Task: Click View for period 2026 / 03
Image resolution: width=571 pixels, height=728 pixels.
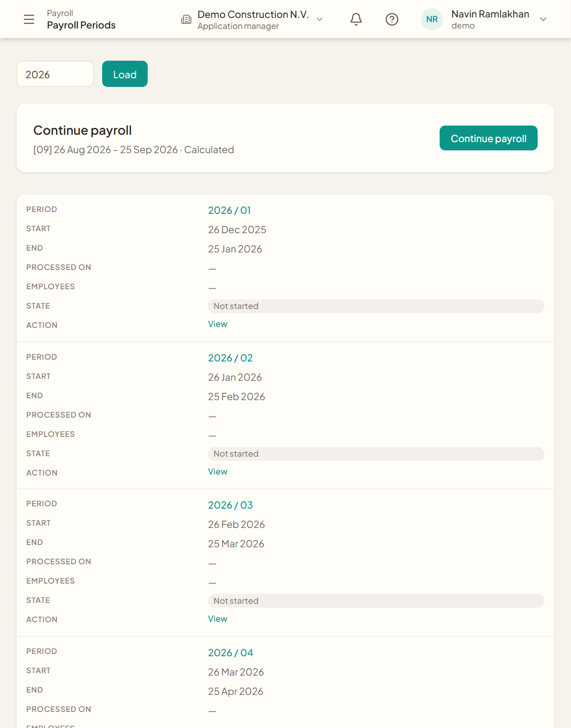Action: [218, 619]
